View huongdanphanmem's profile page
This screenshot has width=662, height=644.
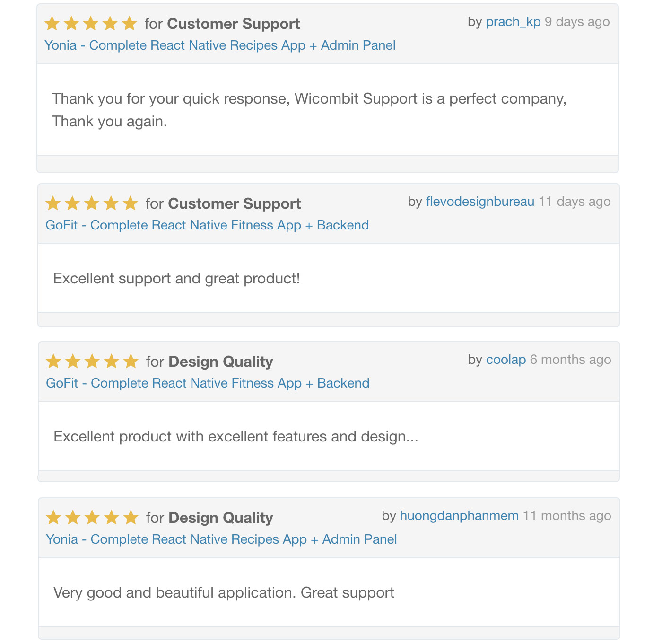pos(459,516)
